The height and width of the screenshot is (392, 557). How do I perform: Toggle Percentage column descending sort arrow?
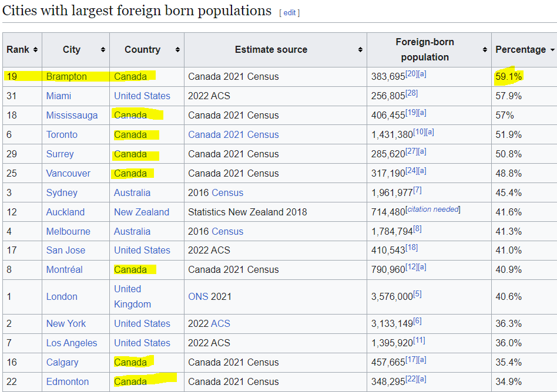(x=552, y=50)
